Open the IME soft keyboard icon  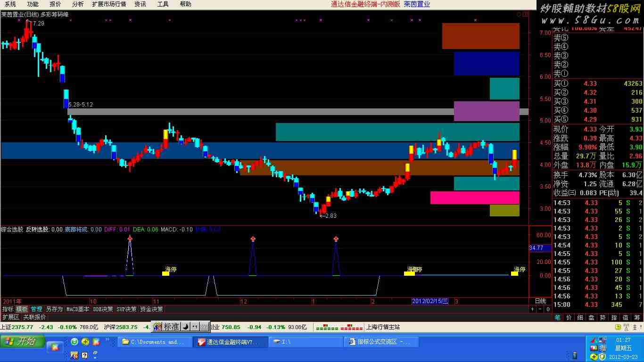coord(204,326)
